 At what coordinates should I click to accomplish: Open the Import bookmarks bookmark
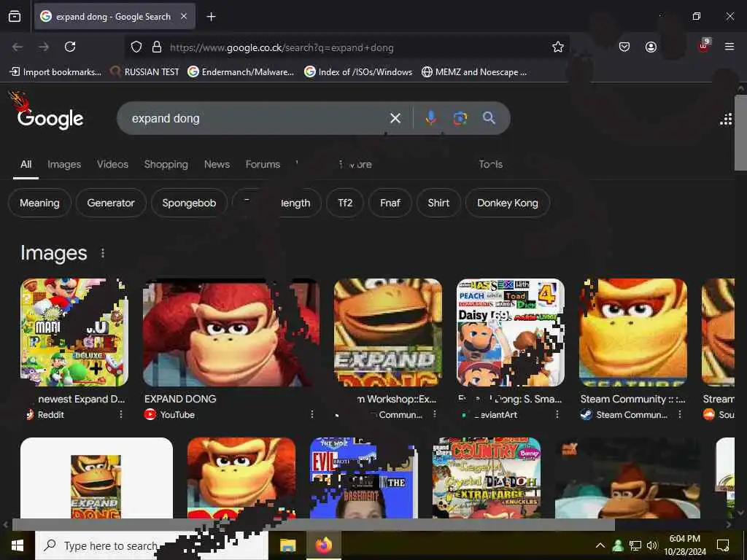click(x=55, y=72)
